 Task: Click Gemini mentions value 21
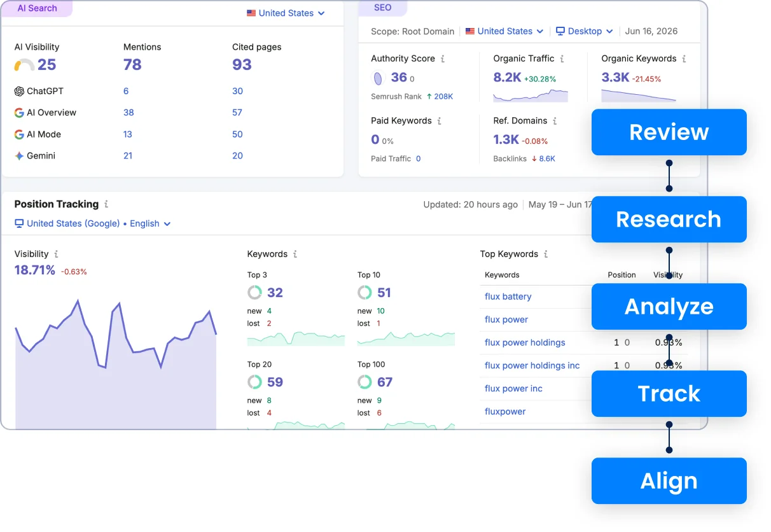point(128,156)
